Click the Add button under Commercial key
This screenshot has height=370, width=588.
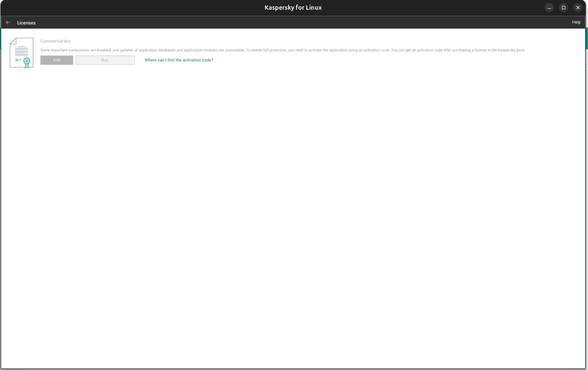[x=57, y=60]
